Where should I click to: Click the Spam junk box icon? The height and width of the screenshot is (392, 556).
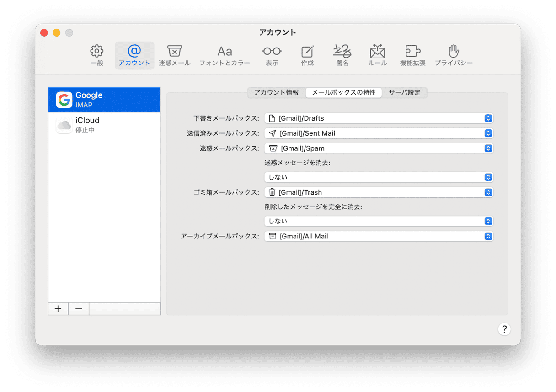coord(273,148)
